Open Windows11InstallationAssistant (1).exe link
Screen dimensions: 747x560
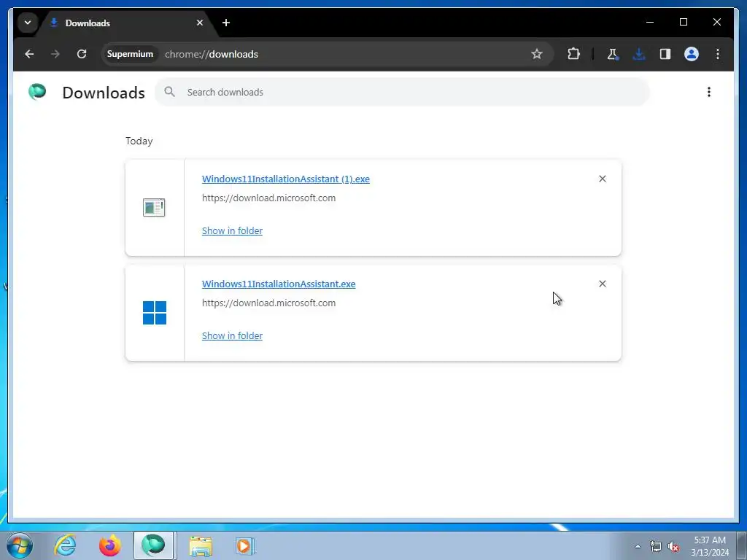point(286,179)
